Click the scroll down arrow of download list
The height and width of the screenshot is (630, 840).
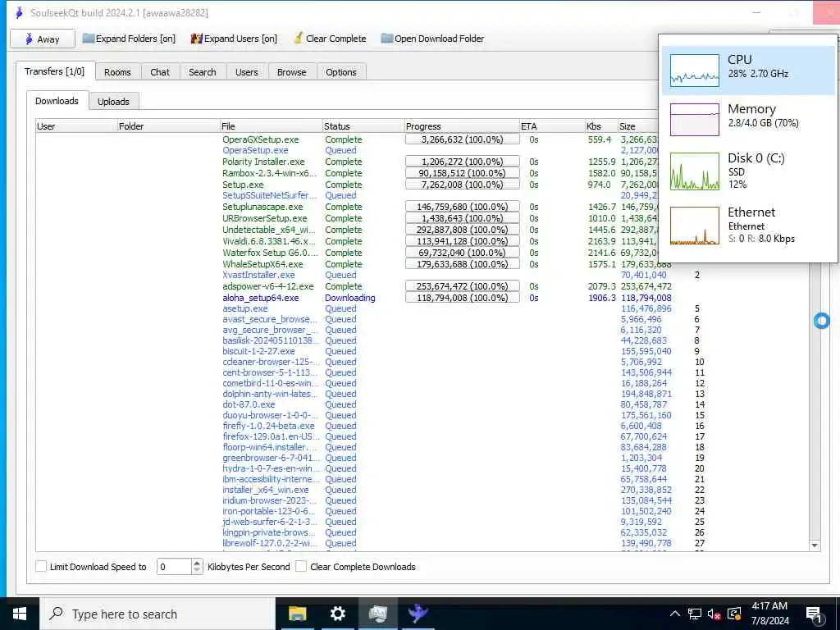(815, 546)
